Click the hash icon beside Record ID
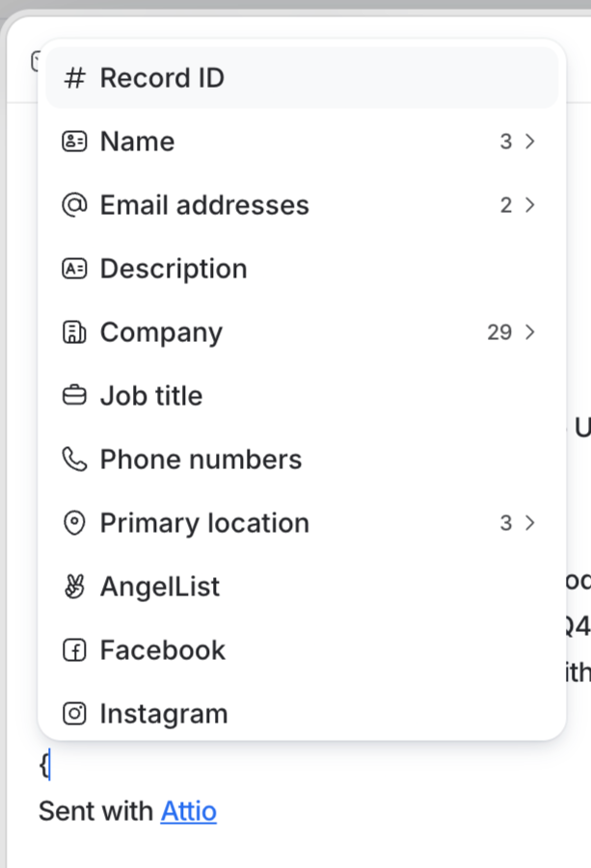 coord(74,77)
